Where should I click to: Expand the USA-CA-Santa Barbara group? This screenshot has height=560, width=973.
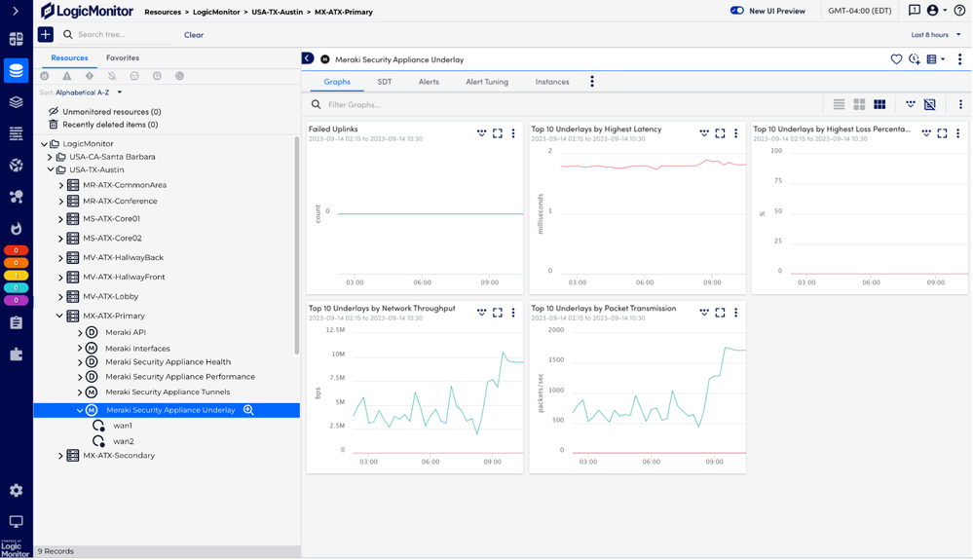click(51, 157)
